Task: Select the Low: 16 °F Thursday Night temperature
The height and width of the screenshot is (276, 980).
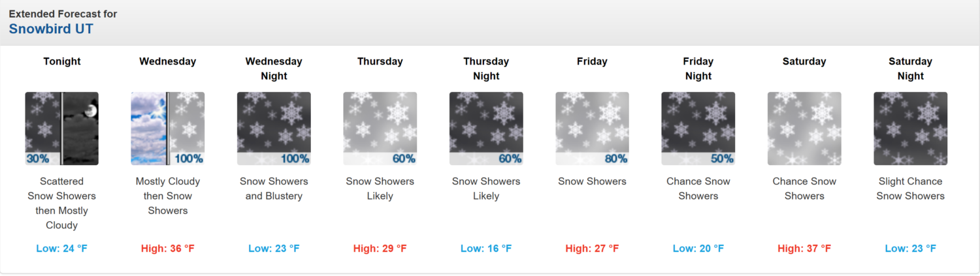Action: tap(486, 249)
